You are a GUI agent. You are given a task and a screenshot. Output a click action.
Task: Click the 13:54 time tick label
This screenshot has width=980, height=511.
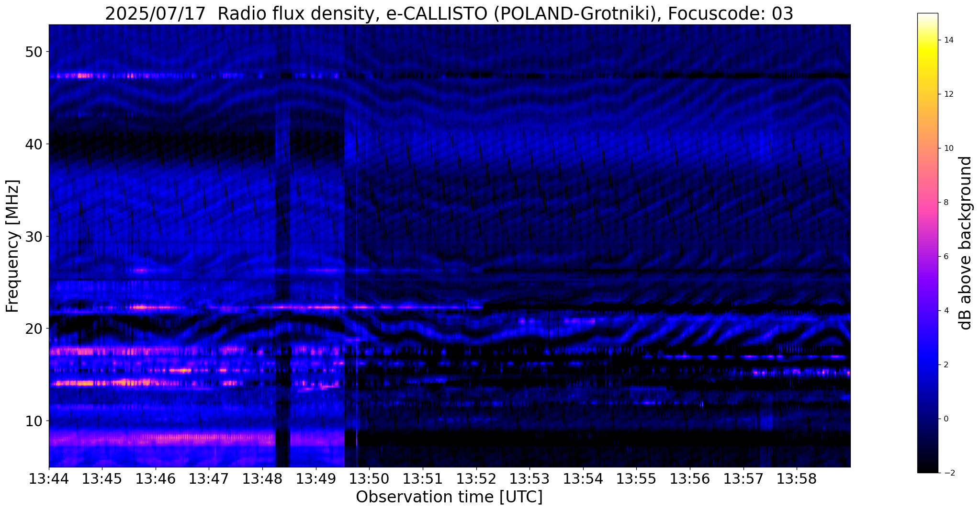tap(583, 479)
